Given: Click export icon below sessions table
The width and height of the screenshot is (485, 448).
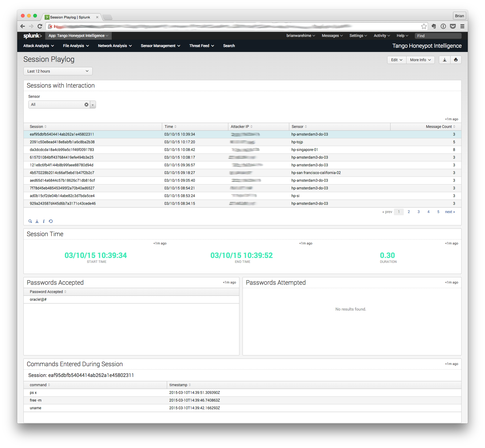Looking at the screenshot, I should tap(37, 221).
